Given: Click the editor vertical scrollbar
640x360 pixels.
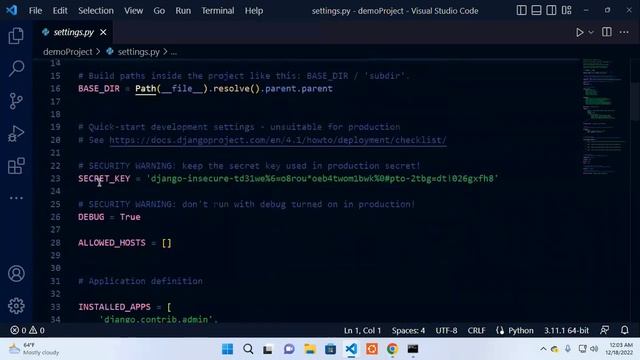Looking at the screenshot, I should (635, 102).
